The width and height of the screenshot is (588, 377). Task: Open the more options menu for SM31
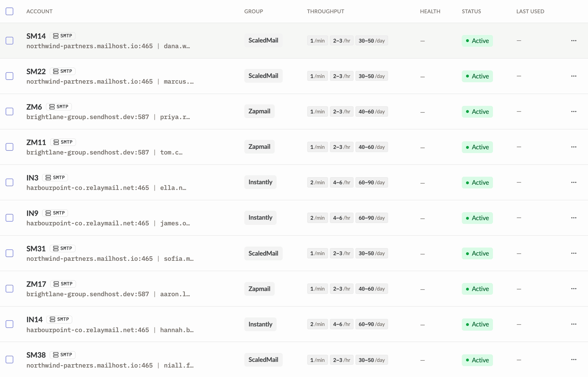574,253
